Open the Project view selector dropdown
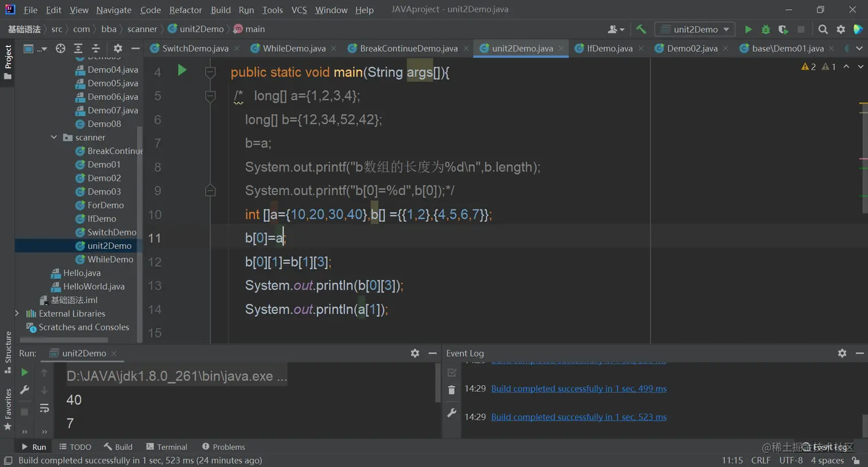 click(x=34, y=49)
